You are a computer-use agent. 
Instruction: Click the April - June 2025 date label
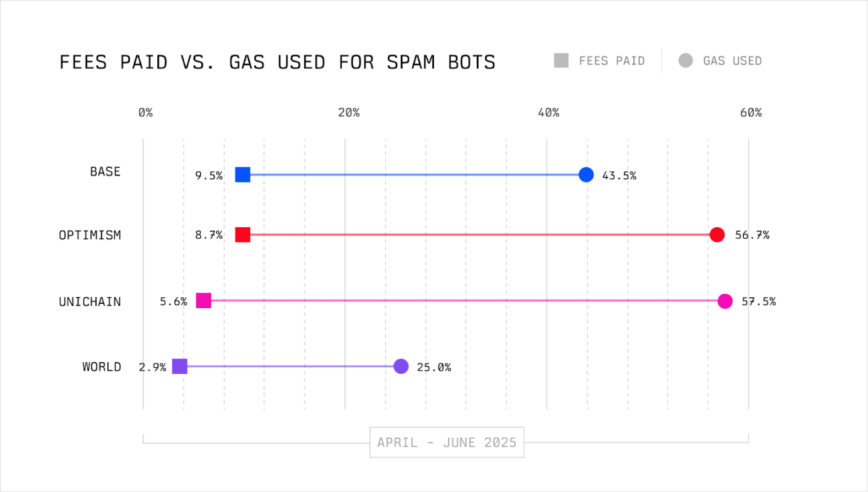point(447,443)
